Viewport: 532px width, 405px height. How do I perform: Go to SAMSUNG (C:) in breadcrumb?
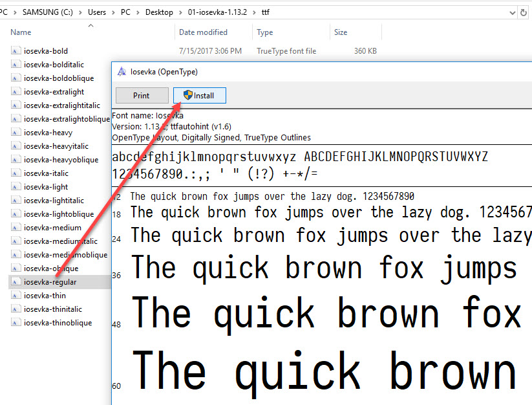[x=47, y=12]
